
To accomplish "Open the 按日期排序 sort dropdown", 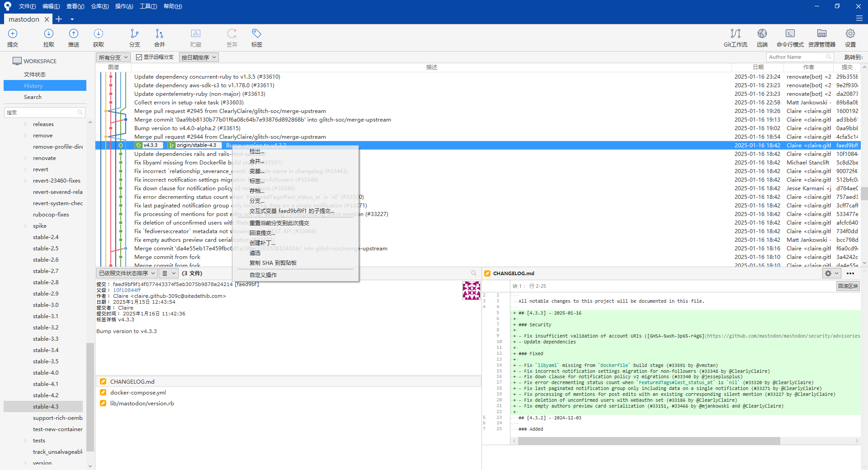I will coord(199,57).
